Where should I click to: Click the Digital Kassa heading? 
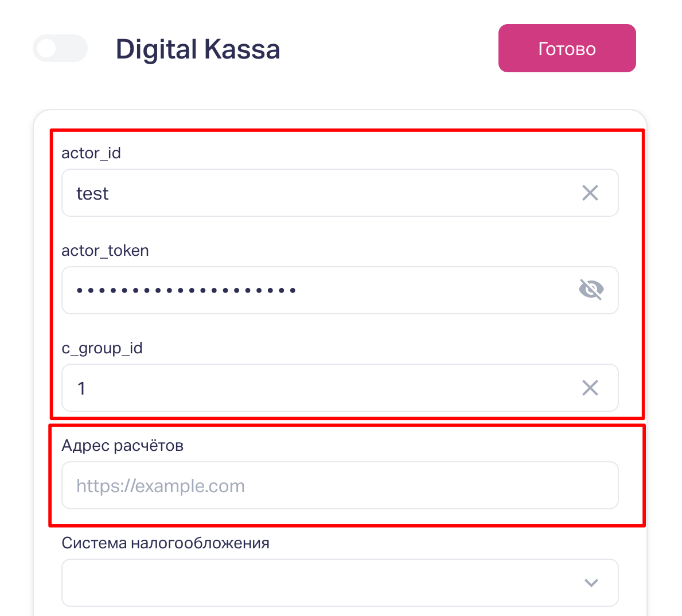(x=198, y=49)
